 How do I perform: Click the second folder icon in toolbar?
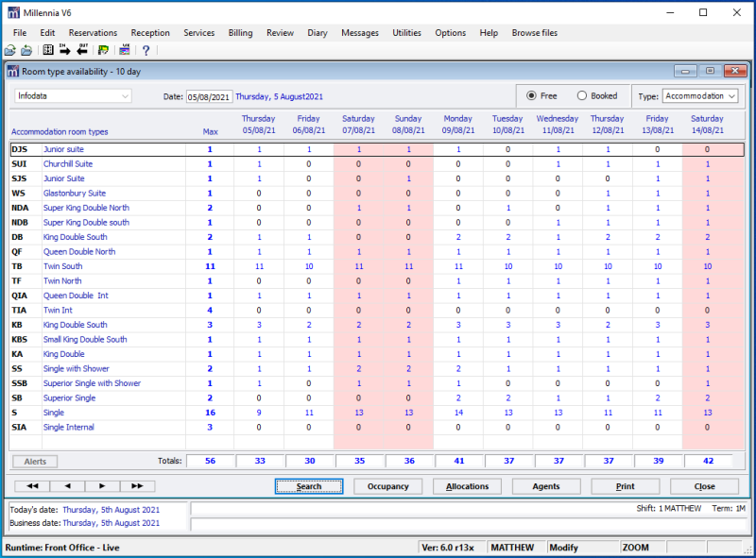coord(26,50)
